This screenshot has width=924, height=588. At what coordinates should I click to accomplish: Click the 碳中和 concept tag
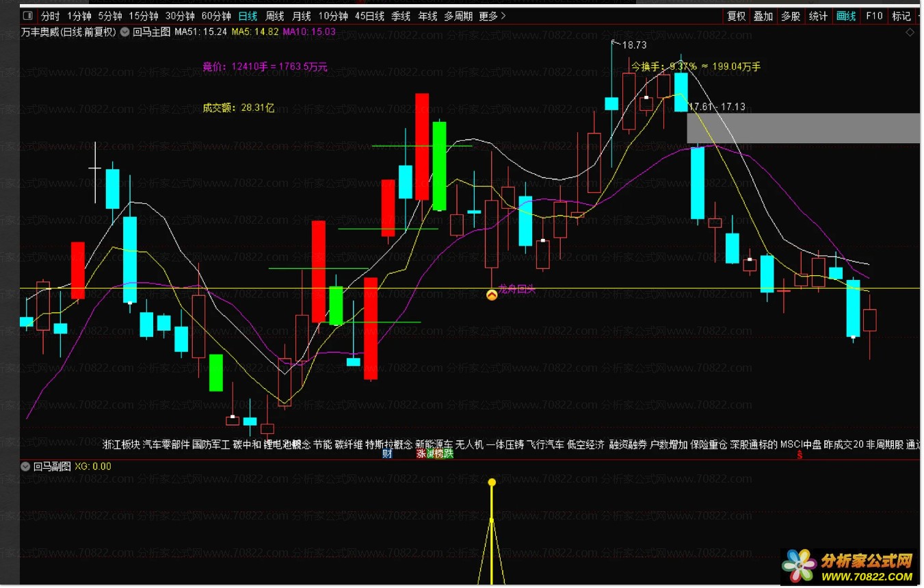(x=247, y=445)
